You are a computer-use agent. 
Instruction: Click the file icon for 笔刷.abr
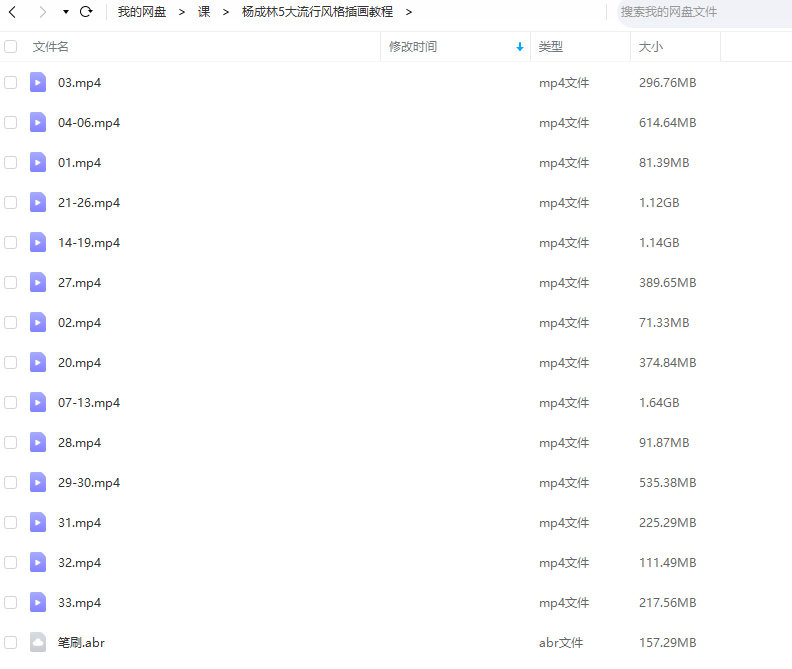38,643
